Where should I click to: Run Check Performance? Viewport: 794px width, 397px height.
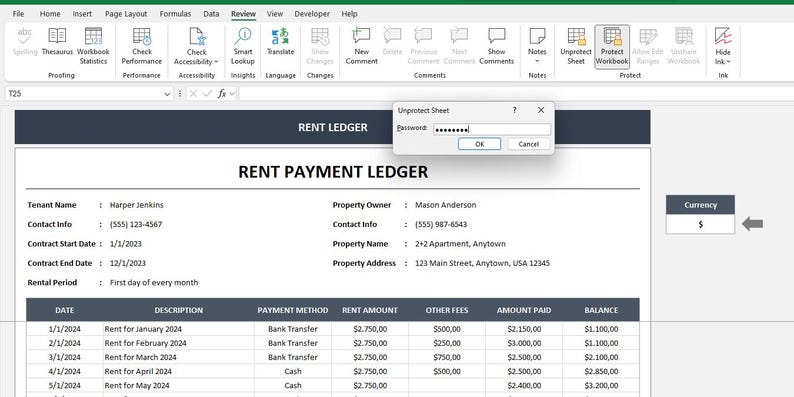pyautogui.click(x=142, y=47)
